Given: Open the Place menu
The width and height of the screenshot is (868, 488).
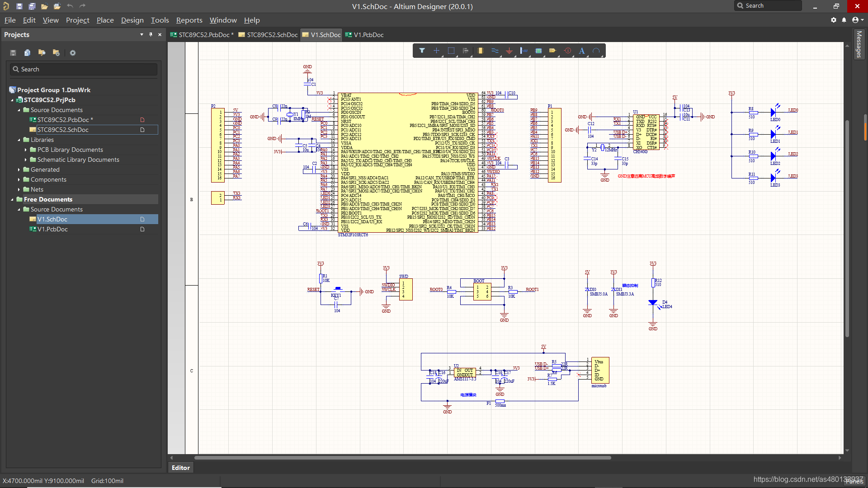Looking at the screenshot, I should (x=104, y=20).
